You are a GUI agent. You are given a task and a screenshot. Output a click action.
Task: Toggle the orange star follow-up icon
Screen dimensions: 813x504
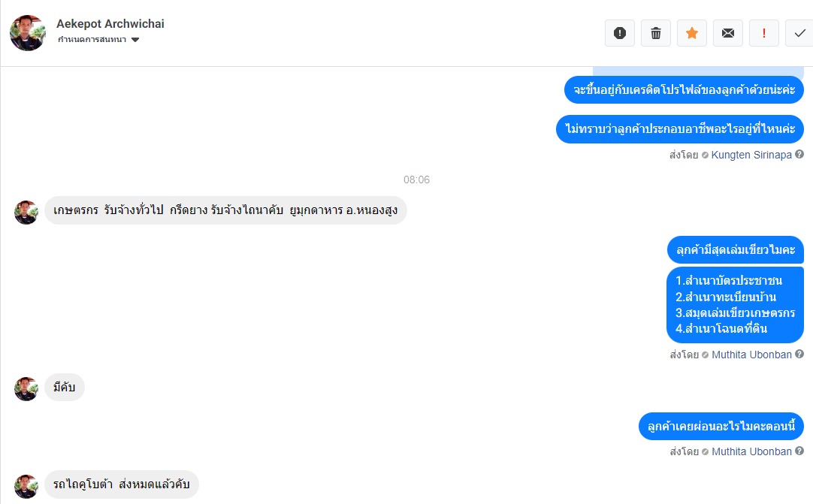tap(692, 33)
